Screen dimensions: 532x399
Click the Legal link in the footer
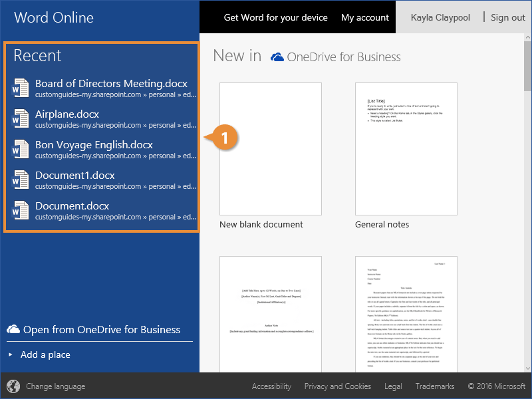point(393,386)
